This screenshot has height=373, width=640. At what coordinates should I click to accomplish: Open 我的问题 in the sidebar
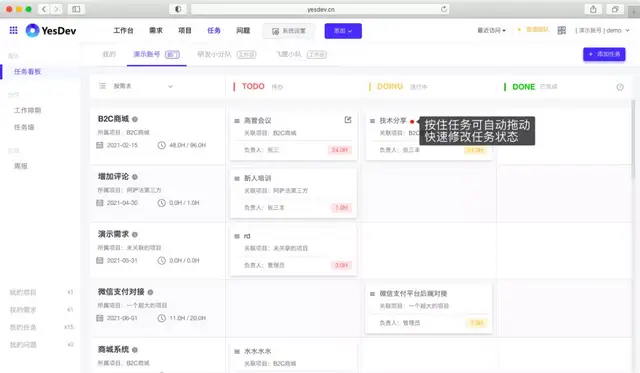(x=23, y=345)
